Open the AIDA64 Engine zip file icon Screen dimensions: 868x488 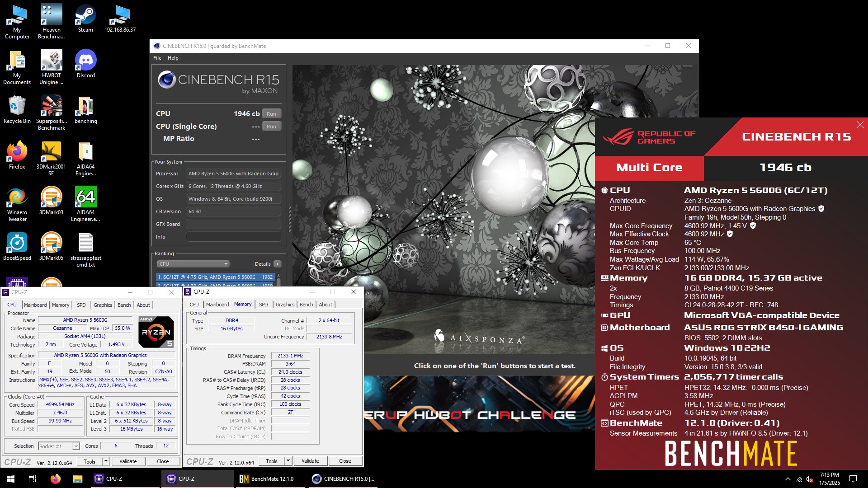pyautogui.click(x=85, y=159)
